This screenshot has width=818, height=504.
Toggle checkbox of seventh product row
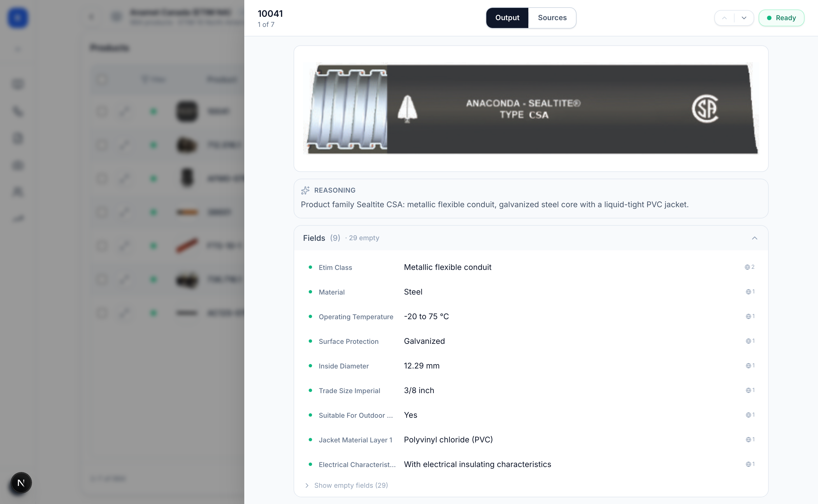coord(102,313)
